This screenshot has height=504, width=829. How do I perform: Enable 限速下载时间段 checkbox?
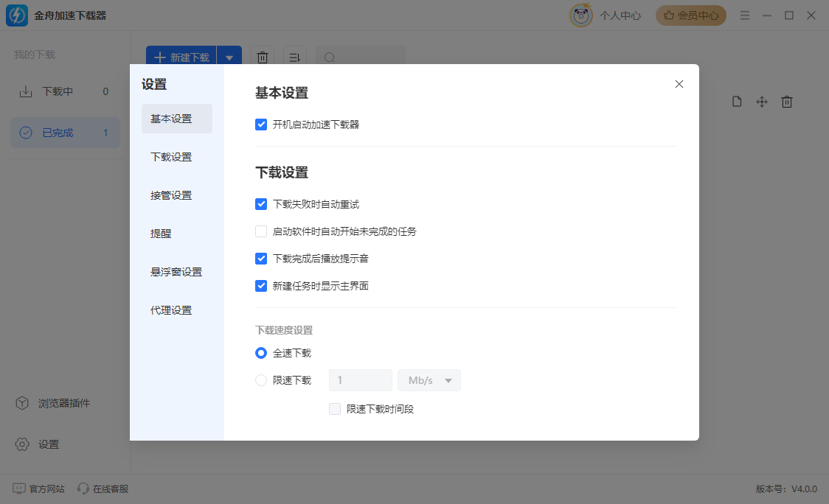[x=335, y=409]
